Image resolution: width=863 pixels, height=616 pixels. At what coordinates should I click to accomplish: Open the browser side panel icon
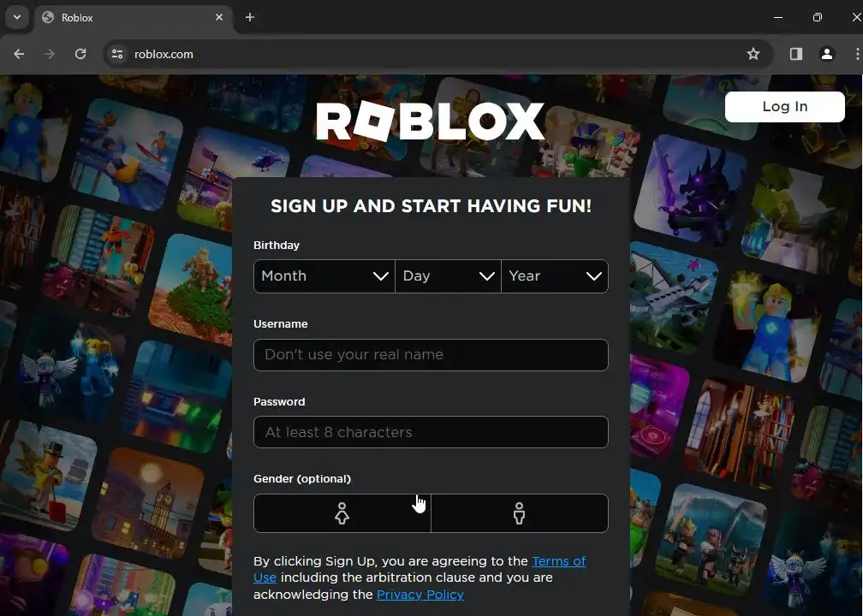[796, 54]
